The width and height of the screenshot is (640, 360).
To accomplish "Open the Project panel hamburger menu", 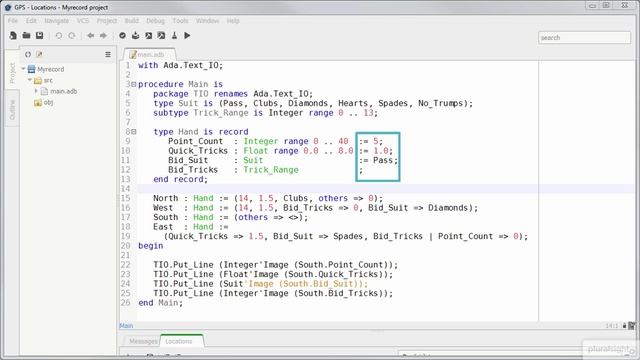I will pyautogui.click(x=108, y=54).
